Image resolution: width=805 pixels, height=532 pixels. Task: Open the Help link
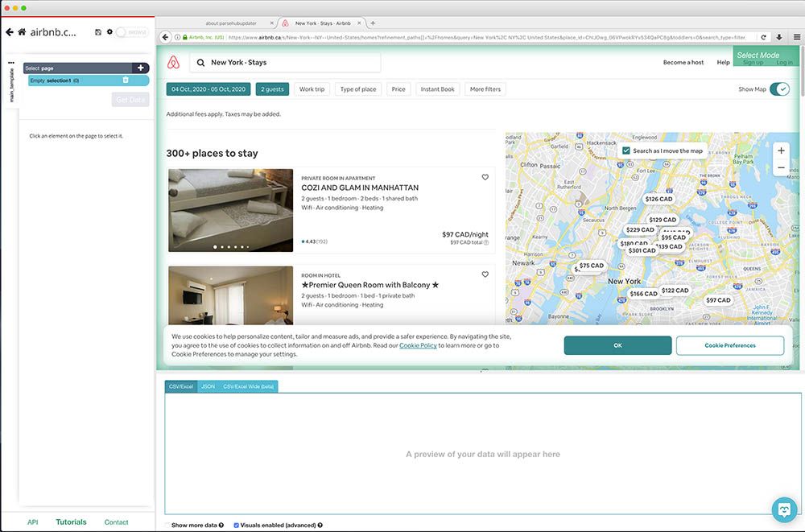point(724,62)
